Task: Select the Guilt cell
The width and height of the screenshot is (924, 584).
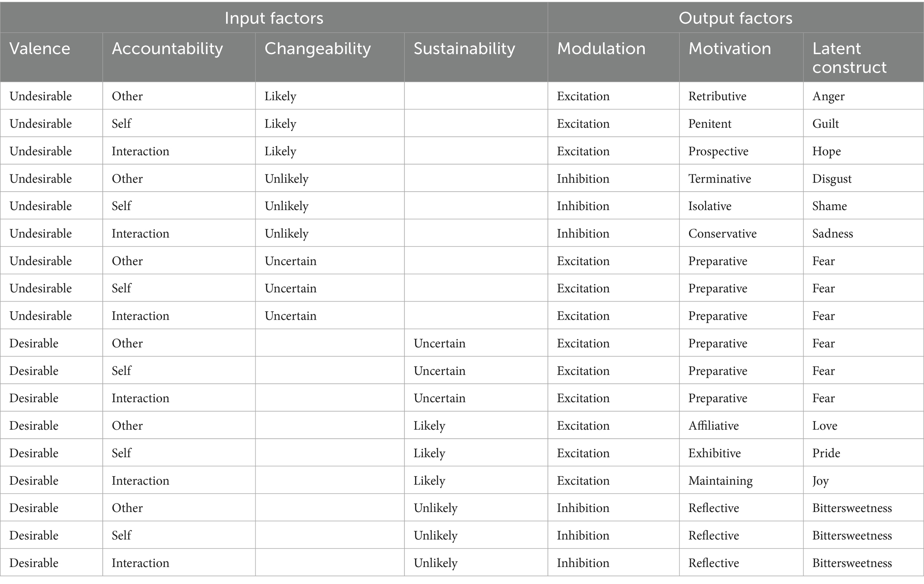Action: [x=825, y=123]
